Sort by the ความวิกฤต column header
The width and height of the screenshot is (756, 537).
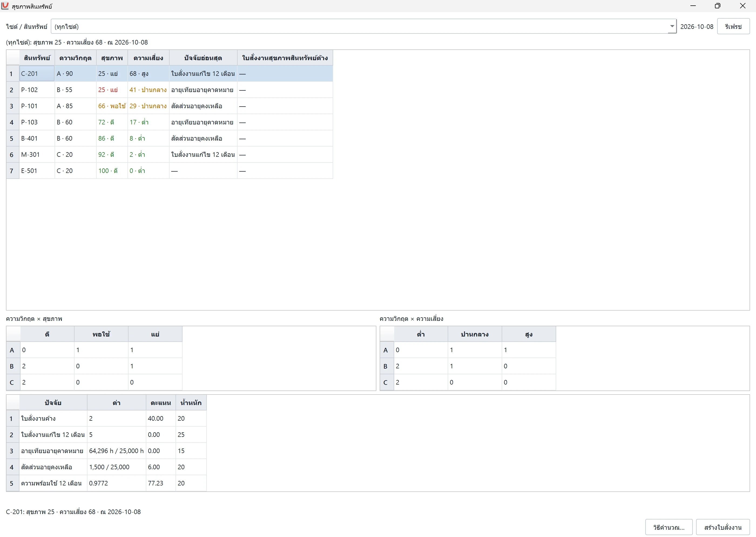coord(75,58)
